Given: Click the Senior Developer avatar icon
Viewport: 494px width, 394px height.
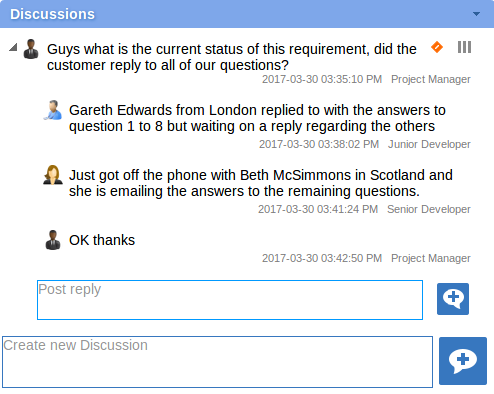Looking at the screenshot, I should pos(53,175).
